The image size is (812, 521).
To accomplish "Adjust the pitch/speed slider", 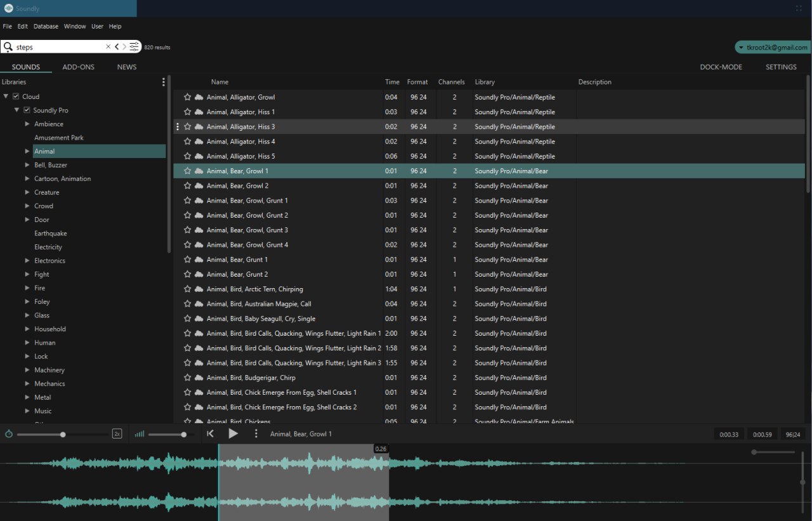I will tap(62, 435).
